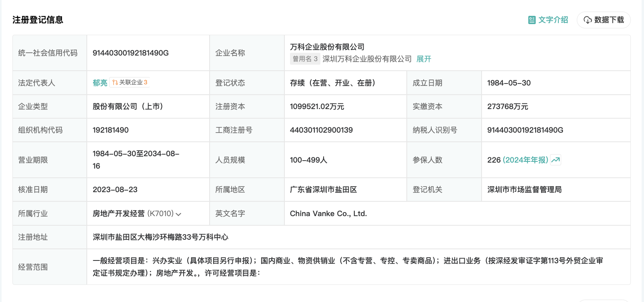The image size is (644, 302).
Task: Select registered capital 1099521.02万元
Action: (317, 106)
